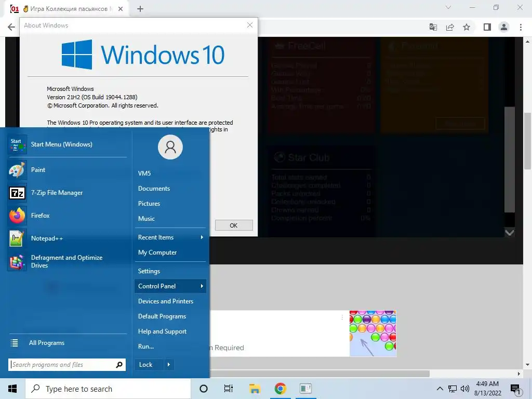Image resolution: width=532 pixels, height=399 pixels.
Task: Open the Run... dialog
Action: pos(170,347)
